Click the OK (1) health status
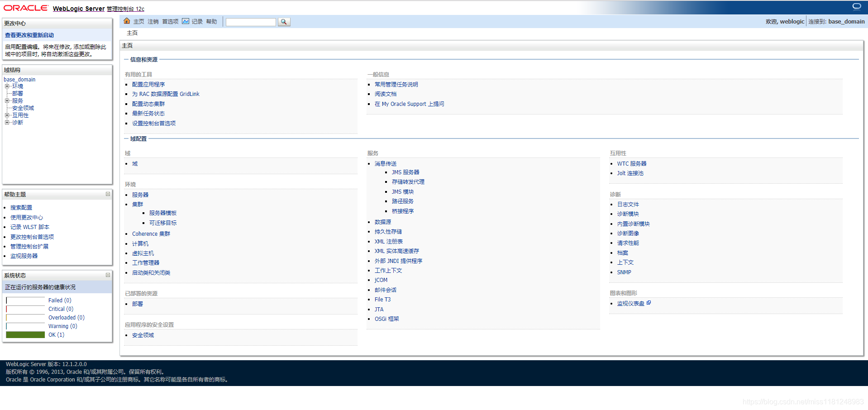The image size is (868, 410). [x=56, y=335]
